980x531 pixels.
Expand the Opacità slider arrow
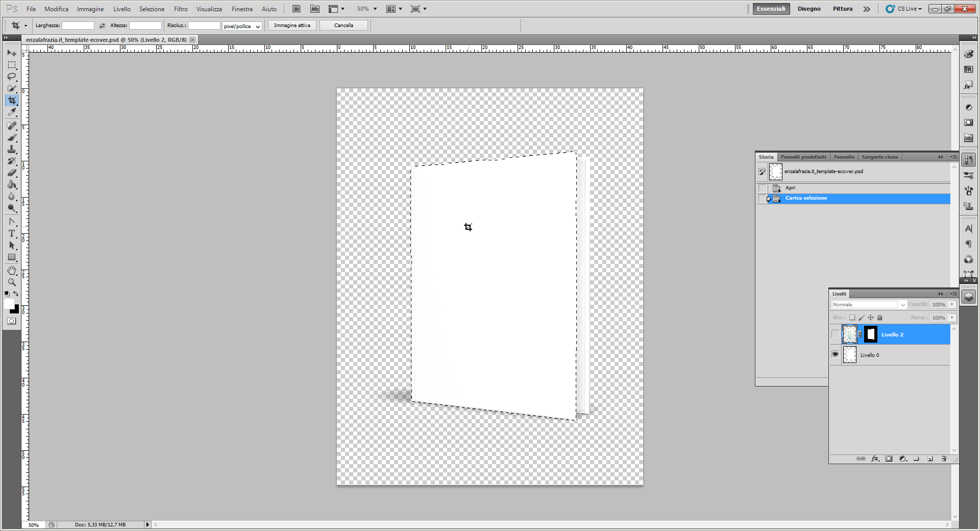[952, 304]
